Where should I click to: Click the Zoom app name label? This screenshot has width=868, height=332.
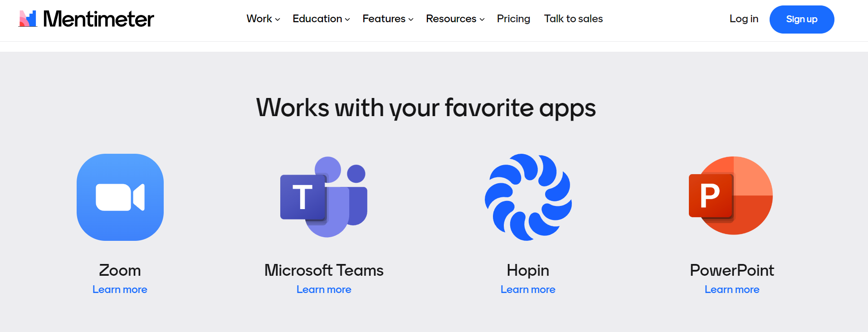tap(120, 270)
